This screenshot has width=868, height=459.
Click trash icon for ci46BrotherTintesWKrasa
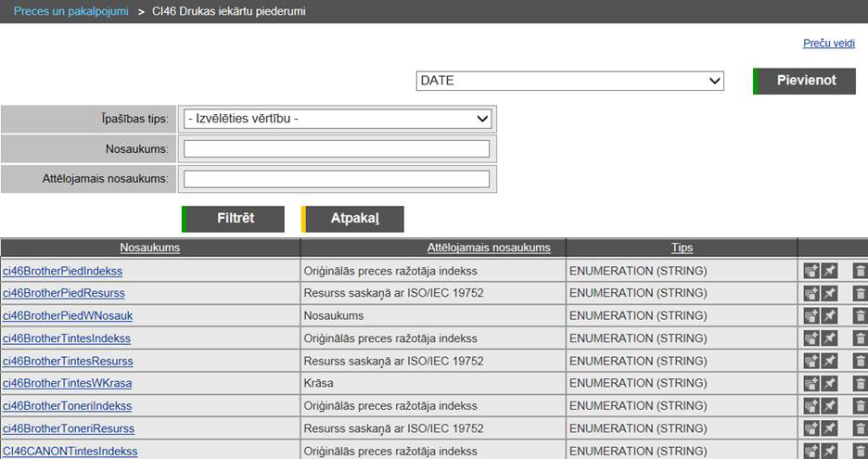(x=860, y=383)
